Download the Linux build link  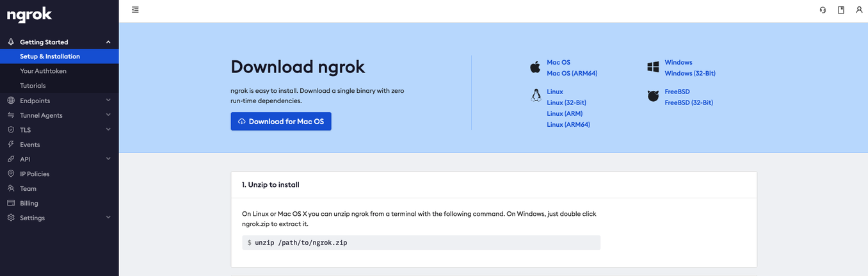555,92
